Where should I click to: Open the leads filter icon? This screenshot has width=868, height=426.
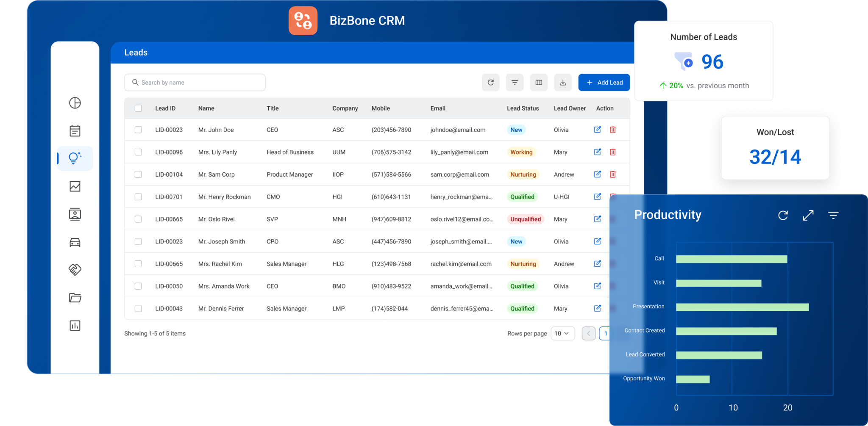(515, 83)
